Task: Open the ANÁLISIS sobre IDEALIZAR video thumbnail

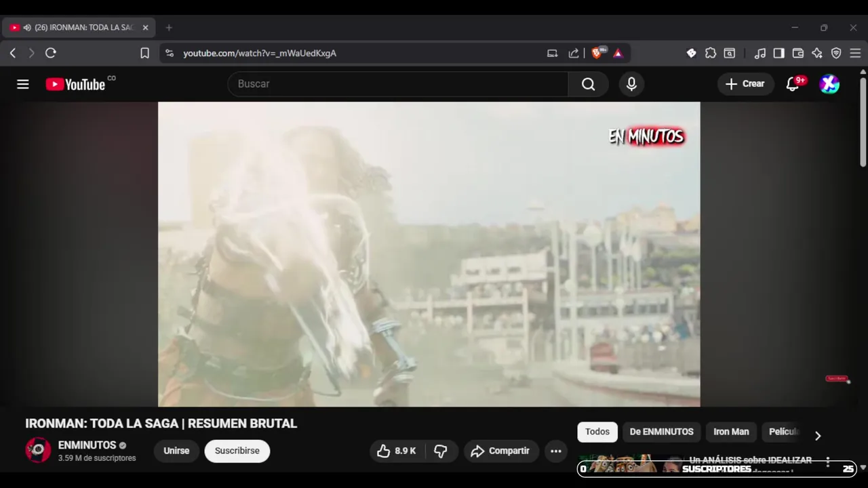Action: (631, 465)
